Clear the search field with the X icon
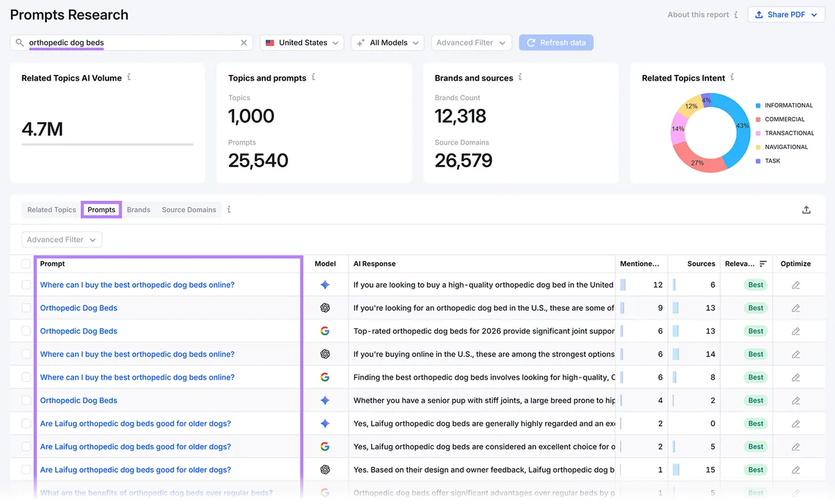835x504 pixels. tap(244, 43)
